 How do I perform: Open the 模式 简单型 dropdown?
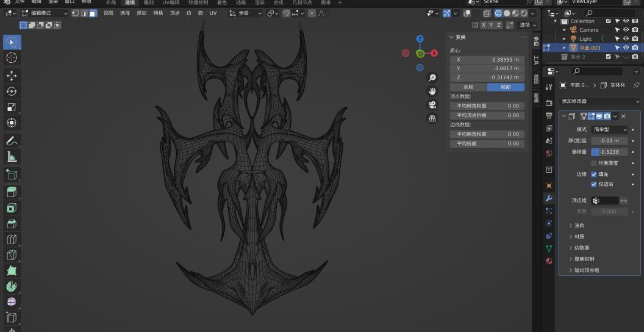pos(609,129)
